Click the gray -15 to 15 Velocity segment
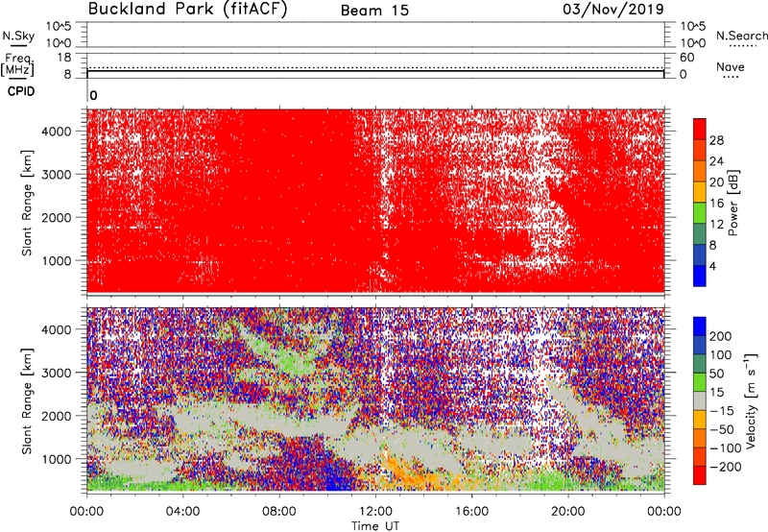 pyautogui.click(x=700, y=400)
